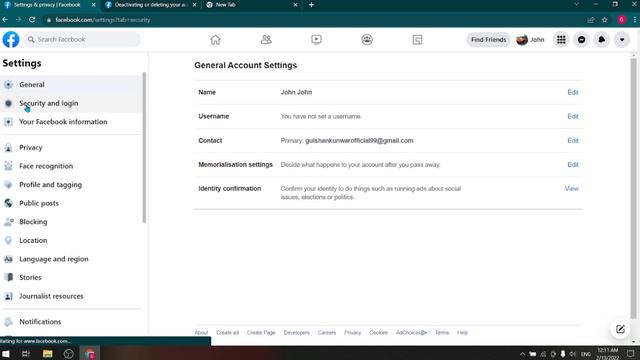Click the volume icon in system tray
The image size is (640, 360).
pos(573,354)
